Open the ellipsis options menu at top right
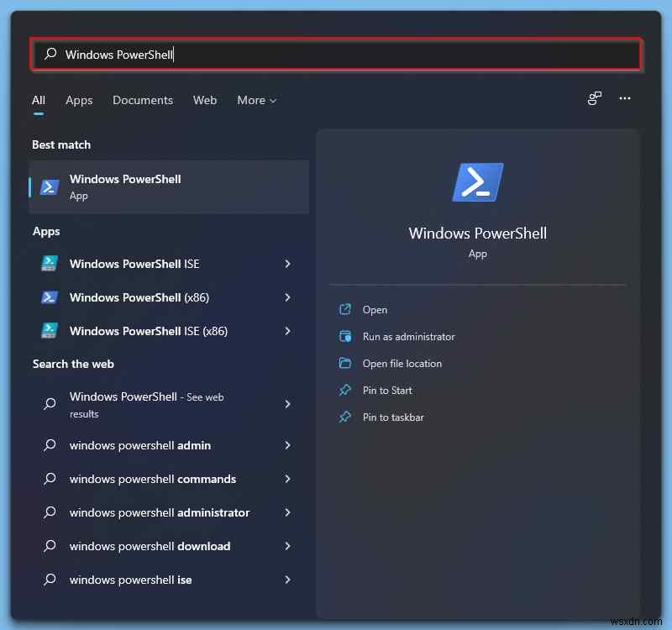 pyautogui.click(x=625, y=98)
